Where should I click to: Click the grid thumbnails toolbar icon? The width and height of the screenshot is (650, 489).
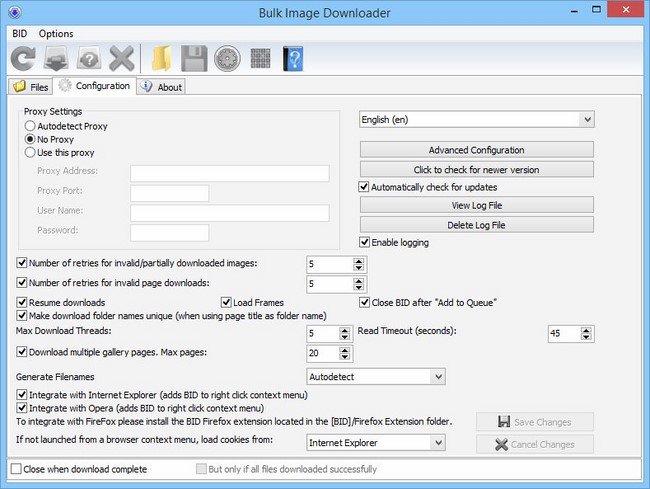click(x=260, y=58)
